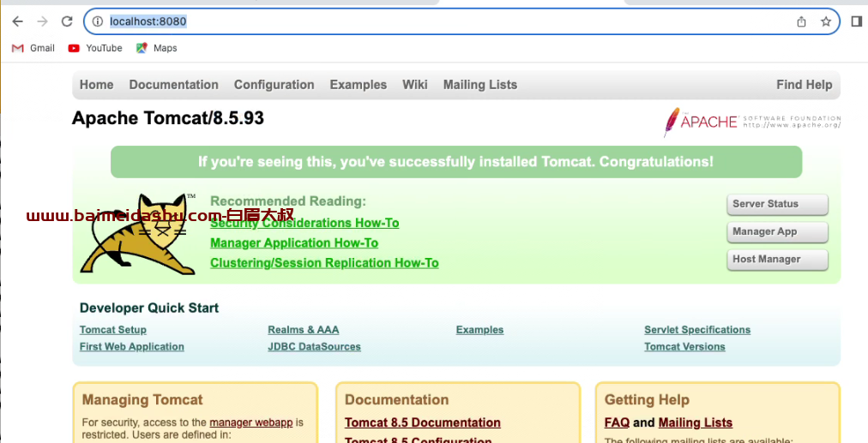The height and width of the screenshot is (443, 868).
Task: Open Examples in the Tomcat nav bar
Action: click(x=359, y=85)
